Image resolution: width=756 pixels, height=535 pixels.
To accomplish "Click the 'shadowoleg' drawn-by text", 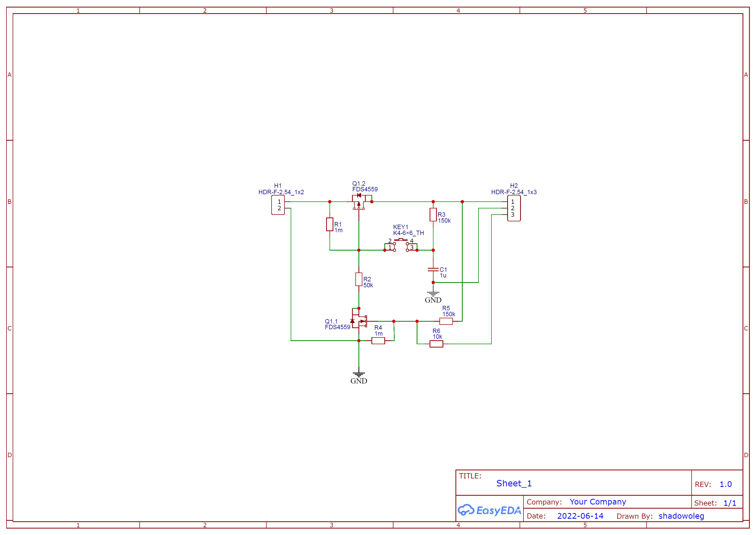I will [681, 516].
